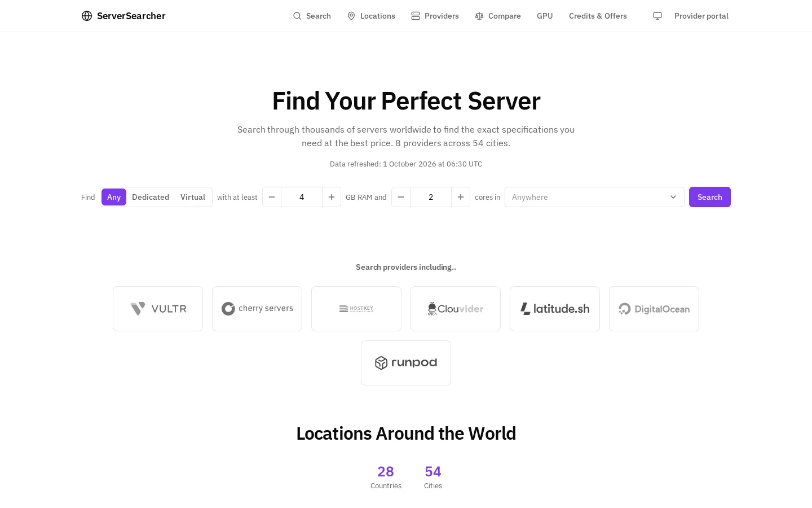This screenshot has height=508, width=812.
Task: Click the Provider portal monitor icon
Action: click(x=657, y=16)
